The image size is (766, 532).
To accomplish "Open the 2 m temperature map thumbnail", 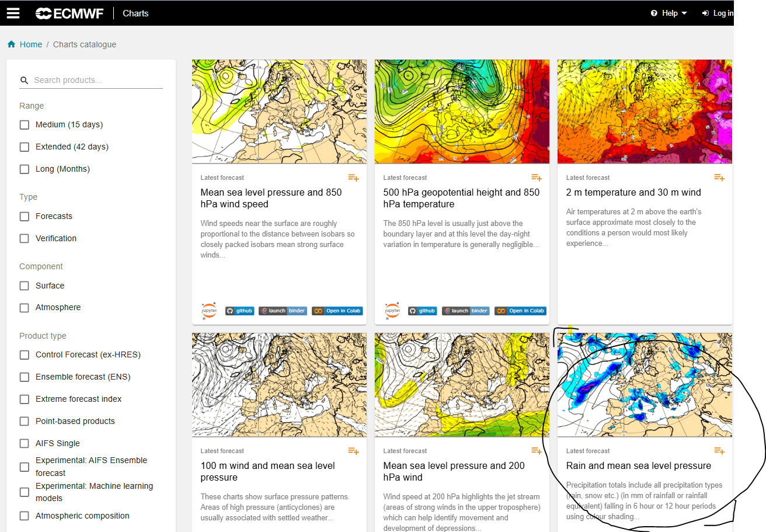I will [x=645, y=112].
